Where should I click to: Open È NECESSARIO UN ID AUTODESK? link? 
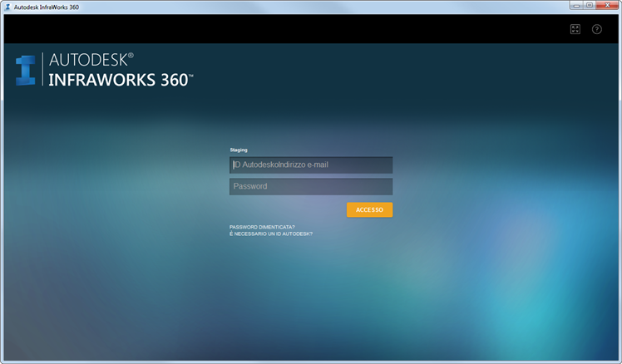271,234
